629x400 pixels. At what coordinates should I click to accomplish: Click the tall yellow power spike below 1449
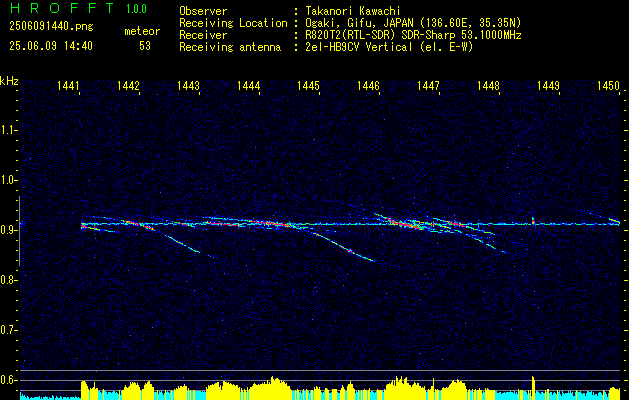click(533, 387)
